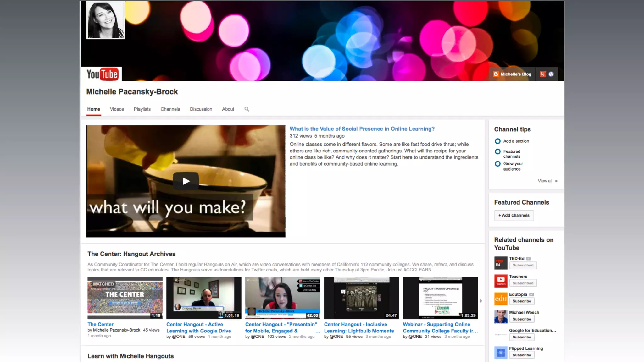Open the Google+ icon in banner
Screen dimensions: 644x362
(543, 74)
